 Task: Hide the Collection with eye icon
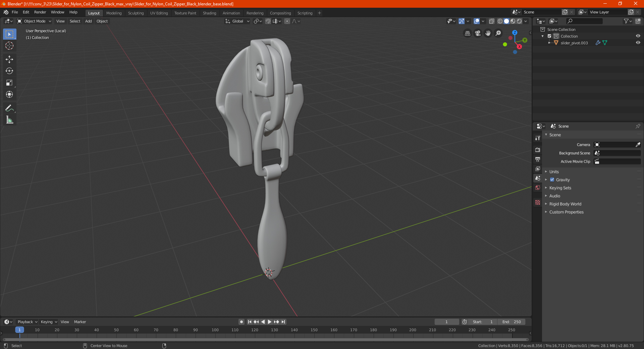638,36
